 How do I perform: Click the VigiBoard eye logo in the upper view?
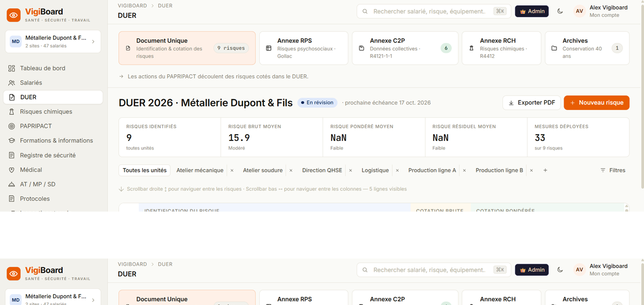[14, 15]
